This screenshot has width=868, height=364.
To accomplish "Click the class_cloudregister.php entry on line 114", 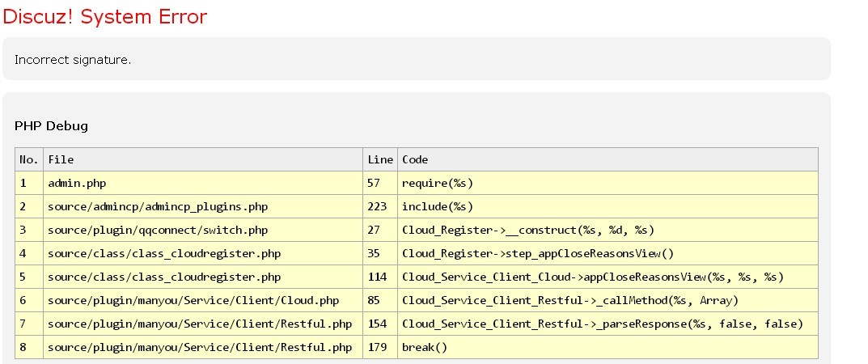I will click(x=164, y=277).
